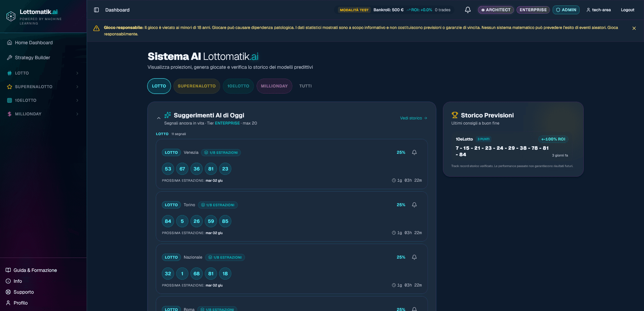644x311 pixels.
Task: Expand the SUPERENALOTTO sidebar chevron
Action: [x=77, y=87]
